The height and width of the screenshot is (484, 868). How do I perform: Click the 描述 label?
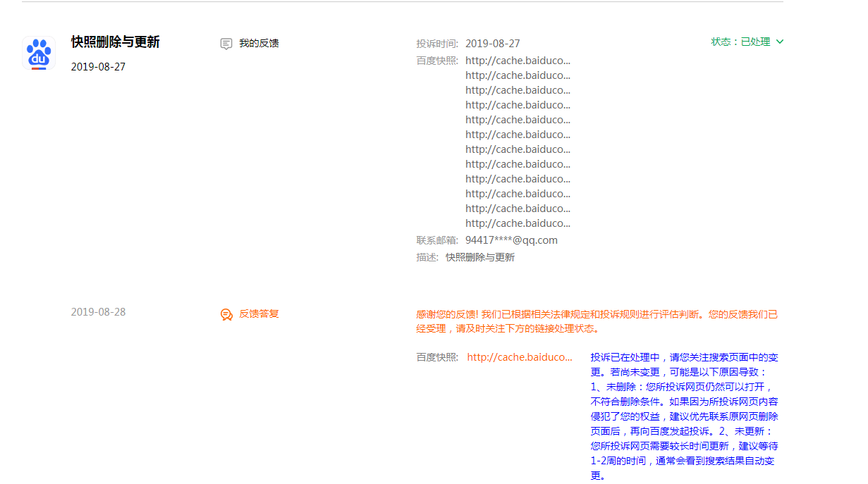tap(427, 257)
